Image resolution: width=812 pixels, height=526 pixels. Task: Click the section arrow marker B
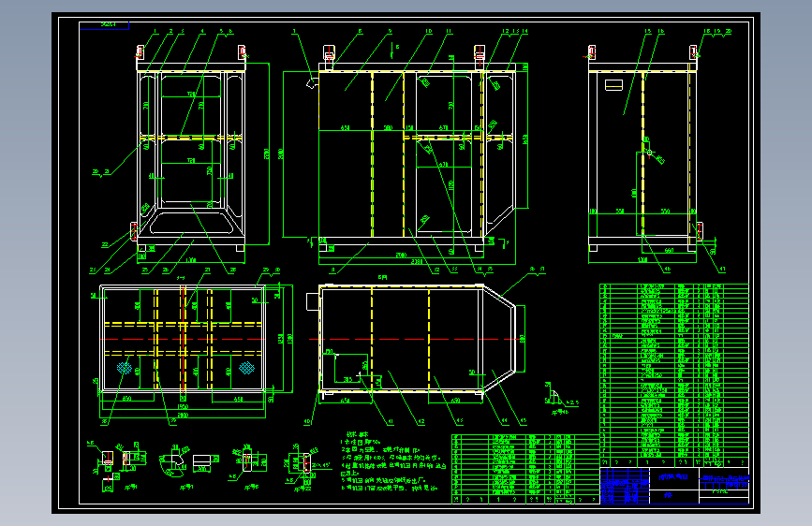point(394,50)
